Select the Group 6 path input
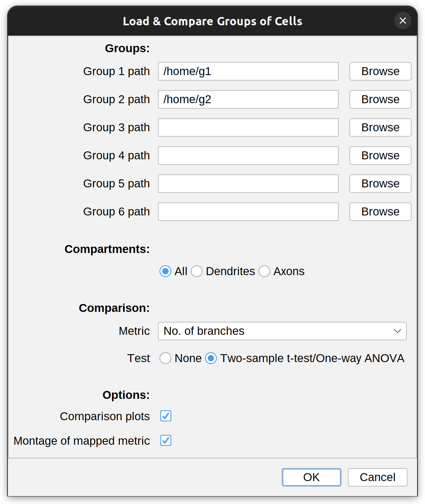 [x=248, y=211]
